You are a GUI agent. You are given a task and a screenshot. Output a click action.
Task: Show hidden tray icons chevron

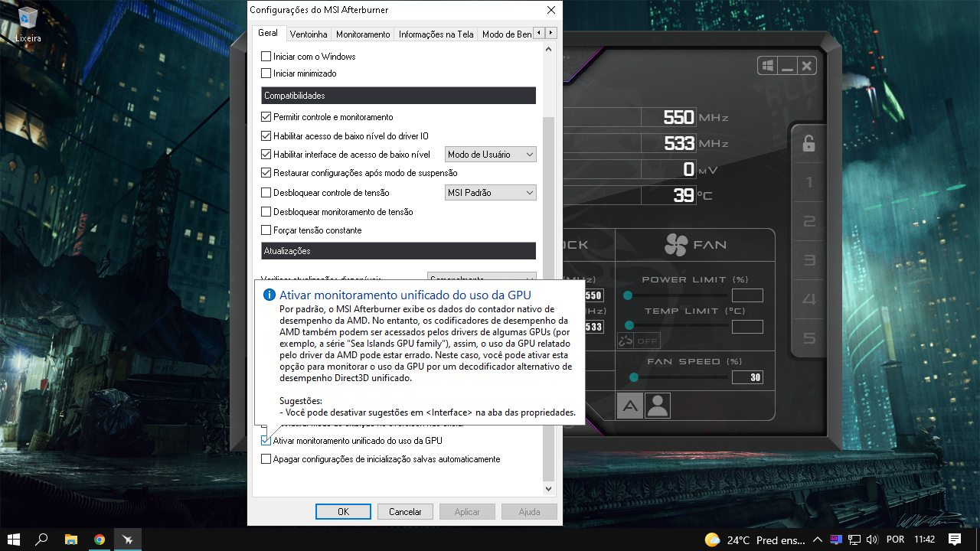[818, 540]
